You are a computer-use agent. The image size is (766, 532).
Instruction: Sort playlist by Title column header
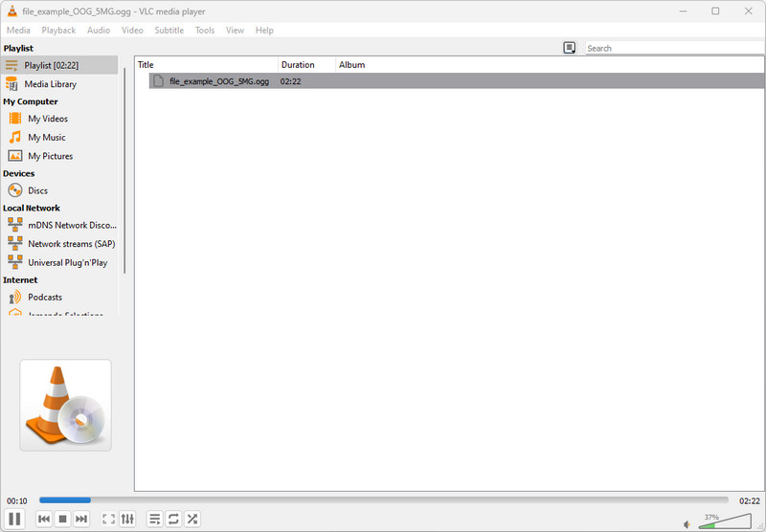tap(206, 64)
